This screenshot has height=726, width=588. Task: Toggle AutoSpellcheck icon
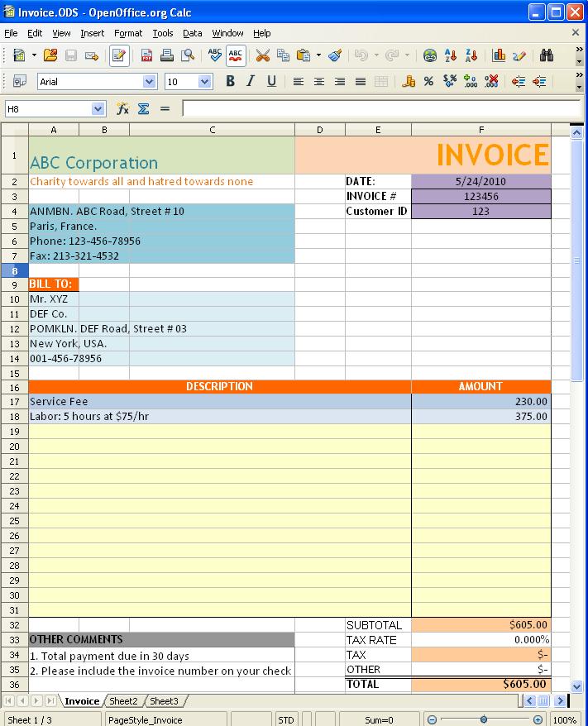click(235, 55)
